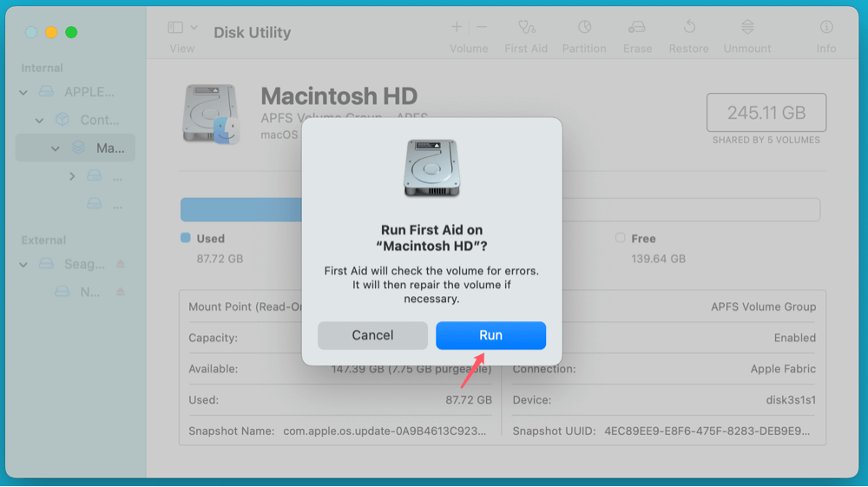The width and height of the screenshot is (868, 487).
Task: Show Info for the selected disk
Action: coord(826,28)
